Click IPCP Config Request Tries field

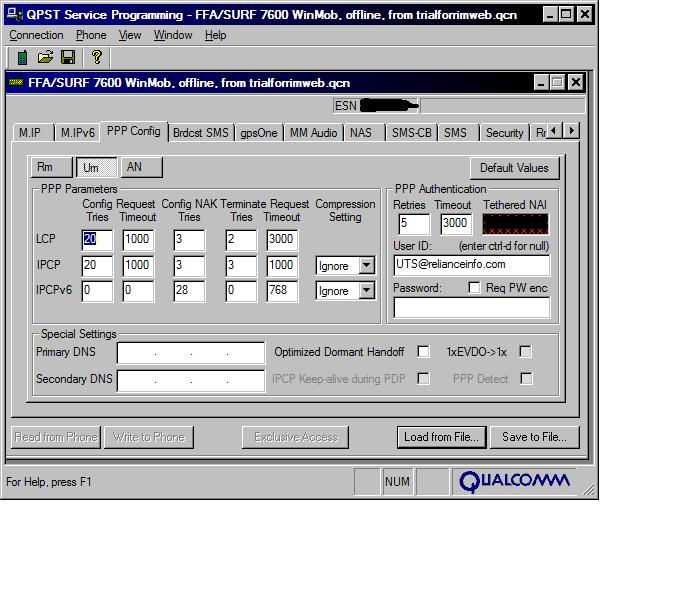97,266
